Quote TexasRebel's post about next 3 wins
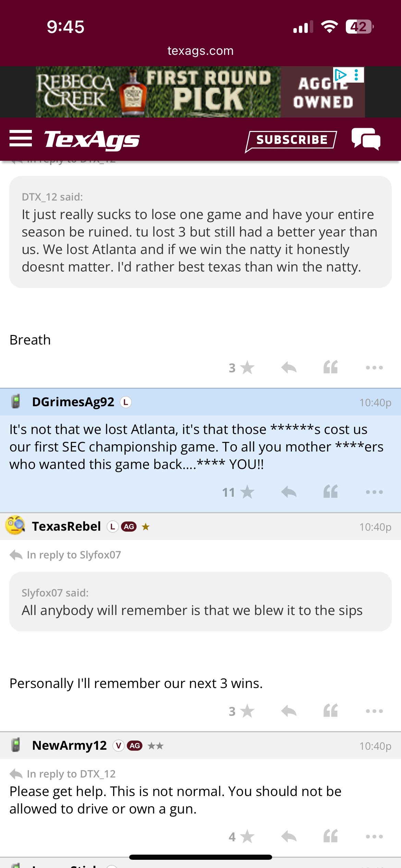This screenshot has height=868, width=401. click(x=330, y=711)
